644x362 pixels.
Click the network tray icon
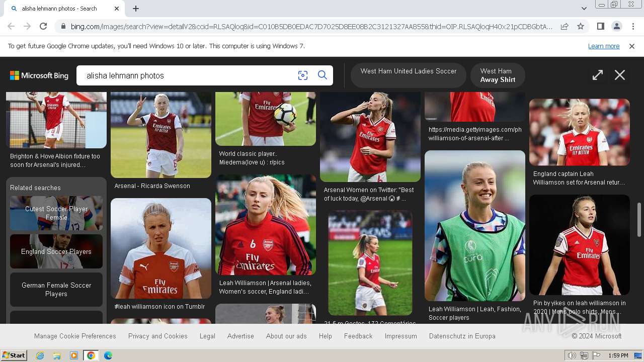[x=584, y=355]
